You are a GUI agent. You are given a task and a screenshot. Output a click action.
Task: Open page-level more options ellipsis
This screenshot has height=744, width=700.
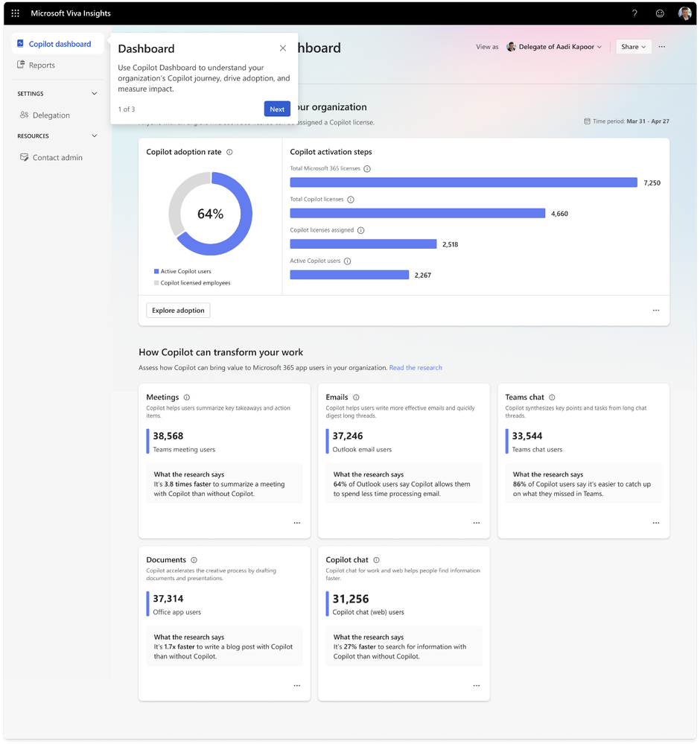(x=662, y=47)
